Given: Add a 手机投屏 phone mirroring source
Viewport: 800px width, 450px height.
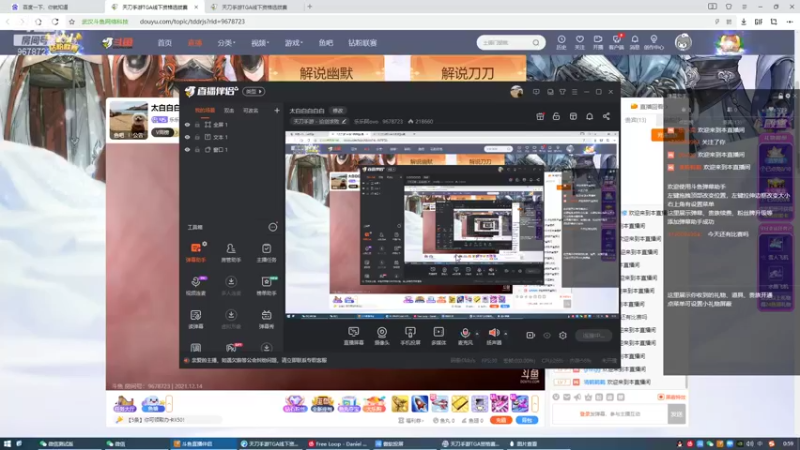Looking at the screenshot, I should click(410, 336).
